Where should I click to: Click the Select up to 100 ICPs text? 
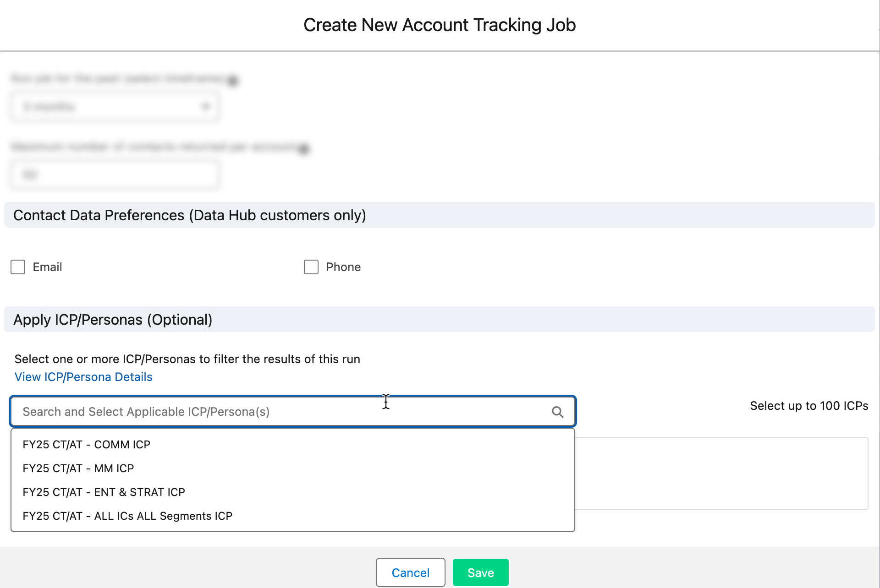coord(809,406)
